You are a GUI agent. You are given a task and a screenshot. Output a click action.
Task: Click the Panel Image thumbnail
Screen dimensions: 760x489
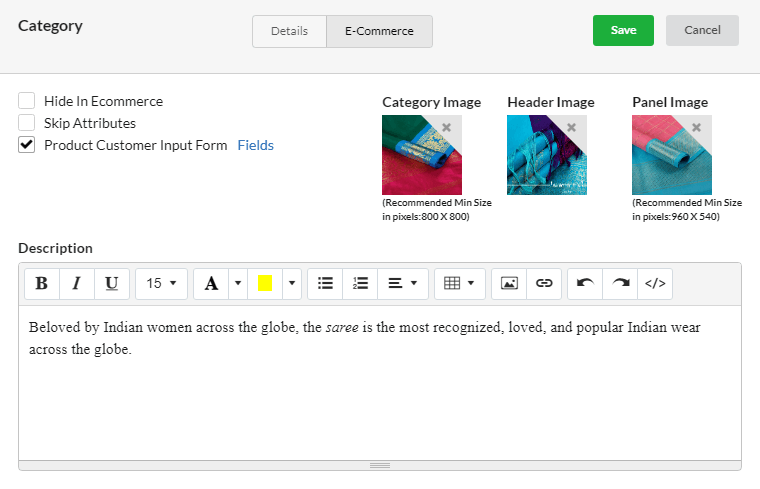[672, 155]
